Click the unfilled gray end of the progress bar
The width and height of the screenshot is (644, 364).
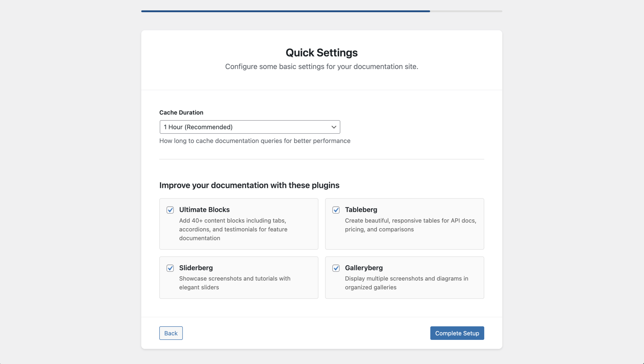click(x=466, y=11)
